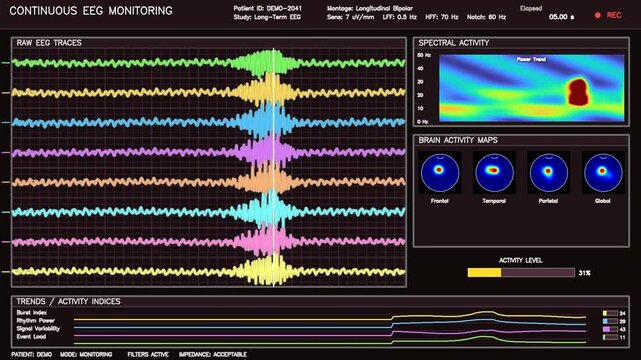Open the Temporal brain activity map

(494, 173)
